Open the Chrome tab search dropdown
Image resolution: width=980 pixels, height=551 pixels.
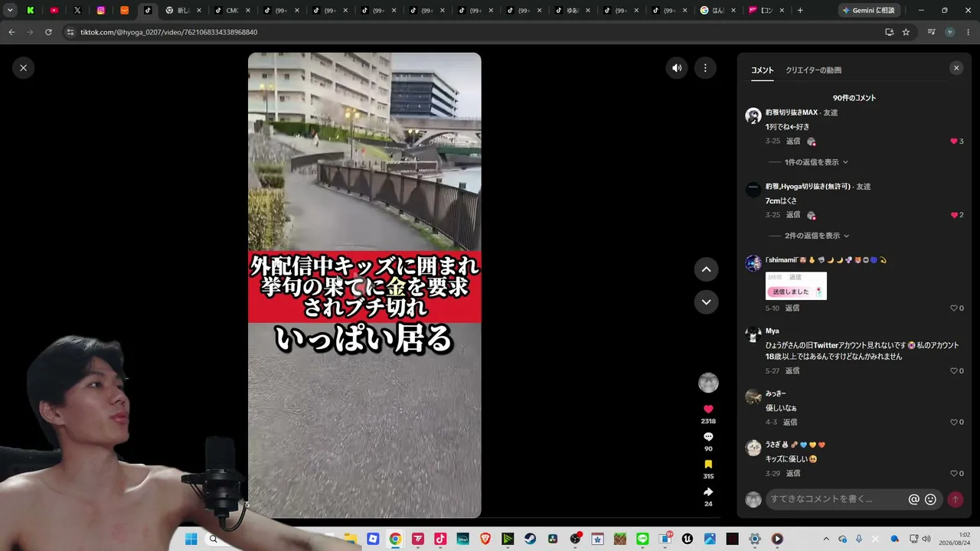tap(10, 11)
